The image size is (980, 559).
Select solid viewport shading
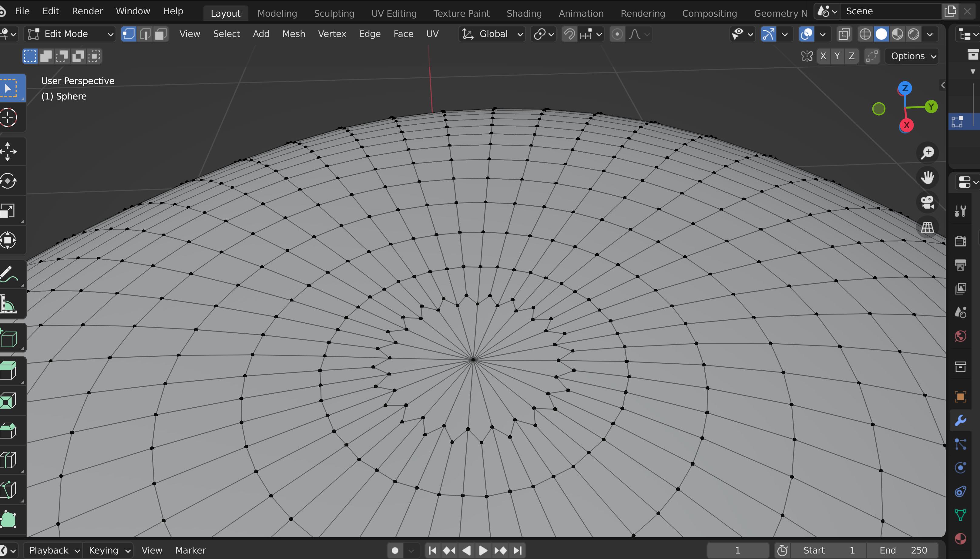pos(881,34)
